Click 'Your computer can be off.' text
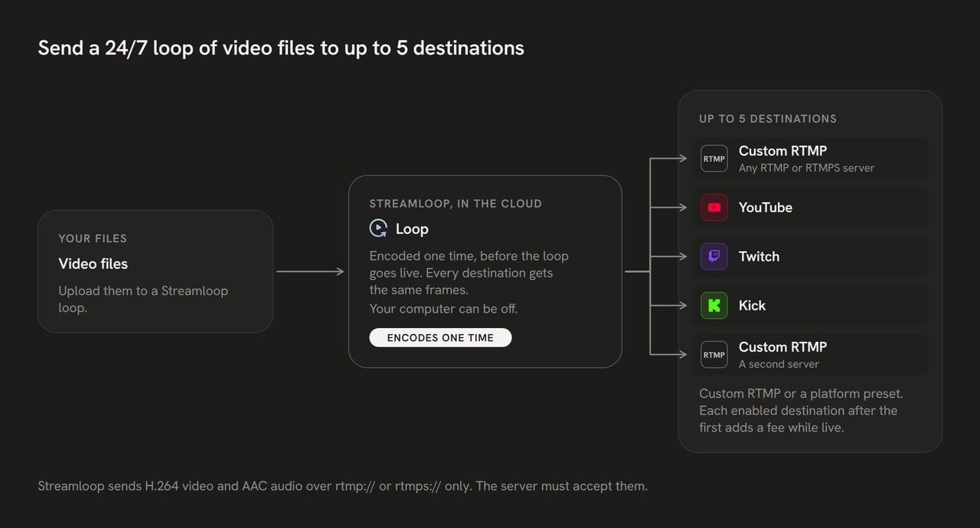Screen dimensions: 980x528 point(443,309)
